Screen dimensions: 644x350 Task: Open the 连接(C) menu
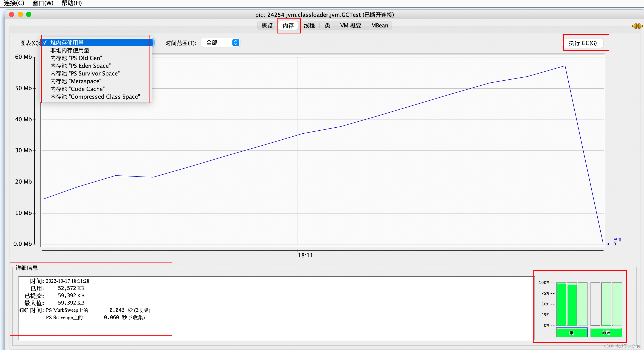[x=14, y=3]
